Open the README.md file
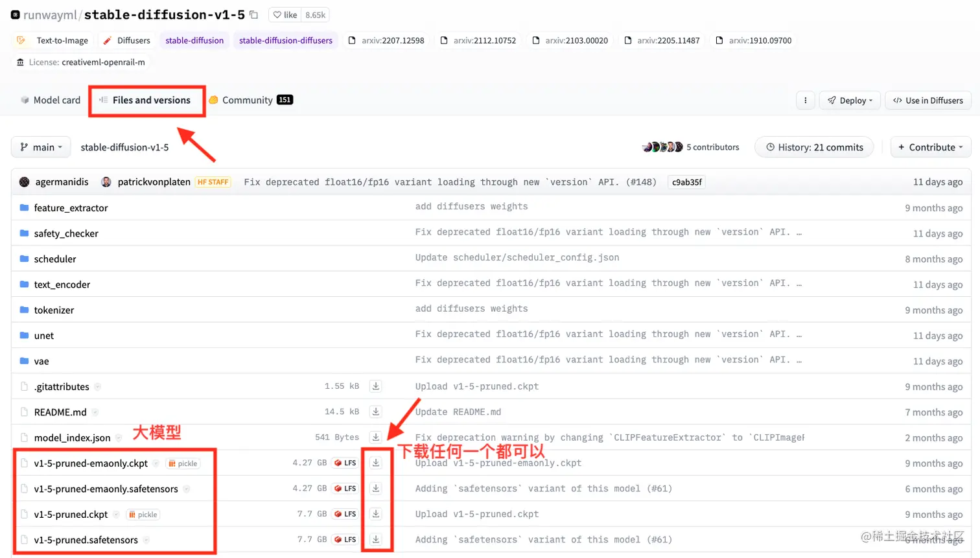Viewport: 980px width, 558px height. 60,412
